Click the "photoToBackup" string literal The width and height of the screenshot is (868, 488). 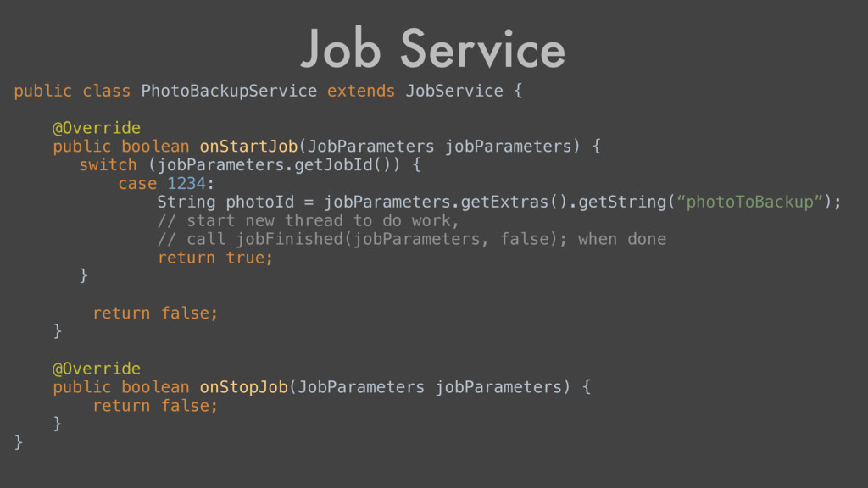point(749,202)
